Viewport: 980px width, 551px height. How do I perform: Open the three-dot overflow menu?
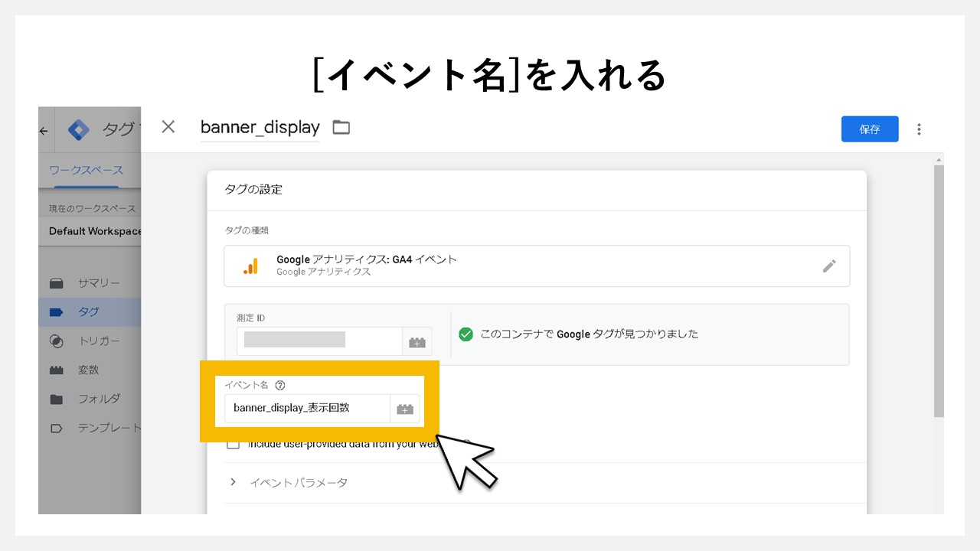coord(919,129)
